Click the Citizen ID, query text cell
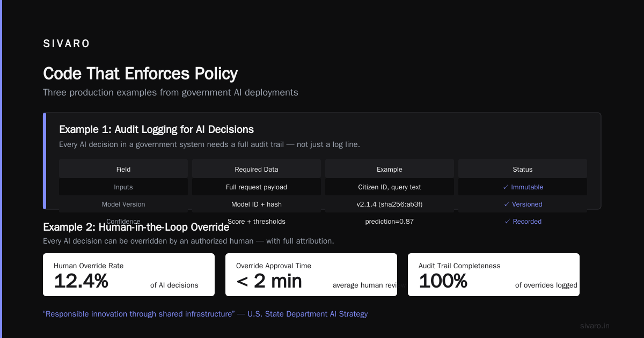644x338 pixels. click(390, 187)
